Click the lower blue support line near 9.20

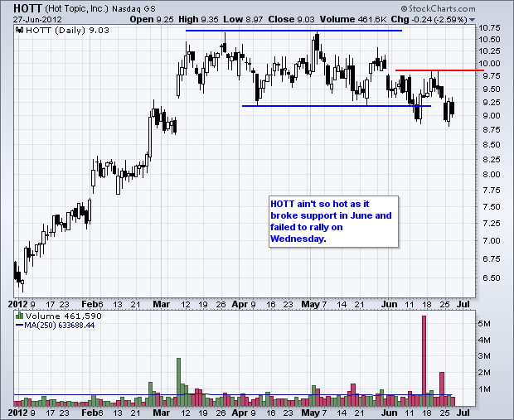pyautogui.click(x=337, y=106)
